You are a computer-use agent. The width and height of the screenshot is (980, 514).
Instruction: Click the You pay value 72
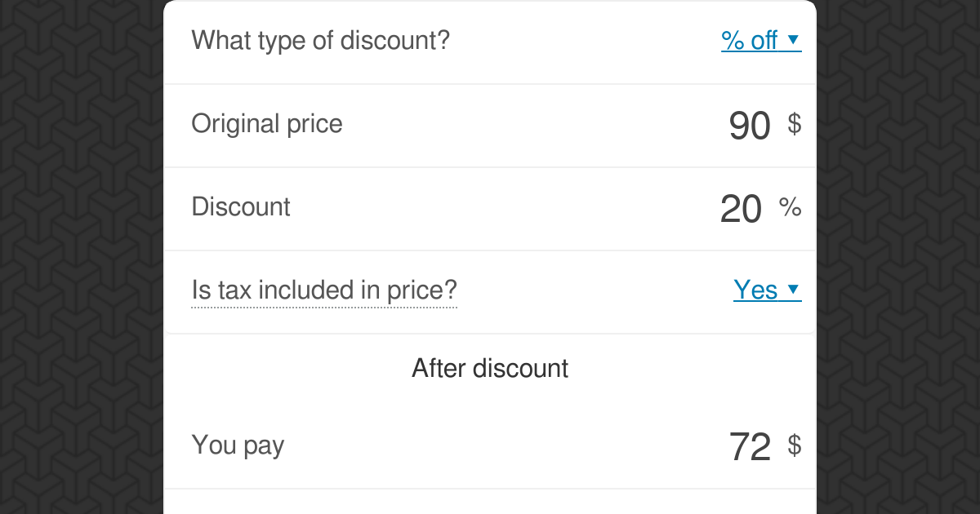749,447
